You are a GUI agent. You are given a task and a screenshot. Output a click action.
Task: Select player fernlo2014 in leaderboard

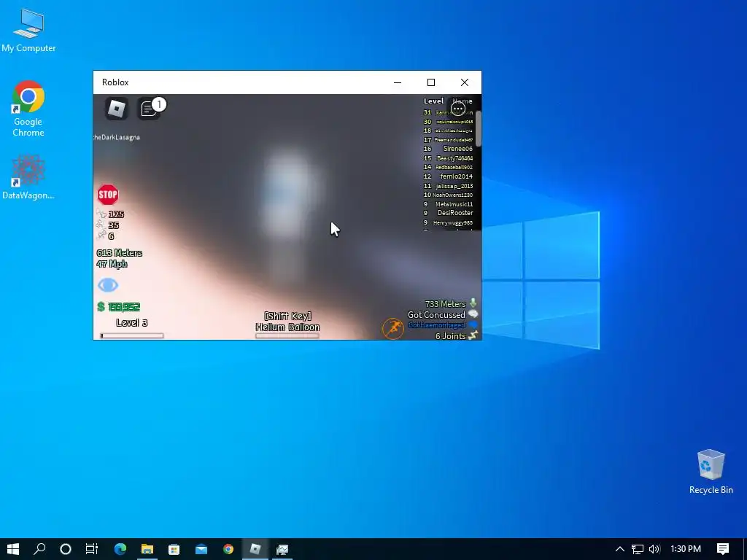(457, 176)
